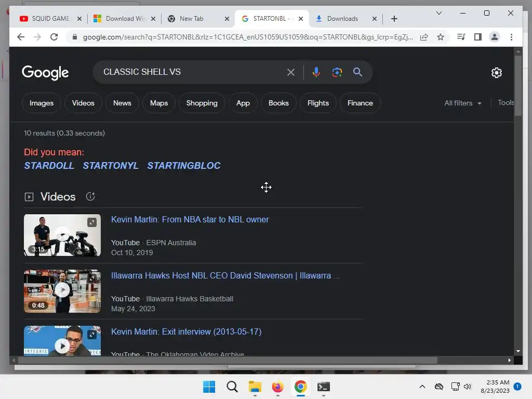532x399 pixels.
Task: Go back to the previous page
Action: click(21, 37)
